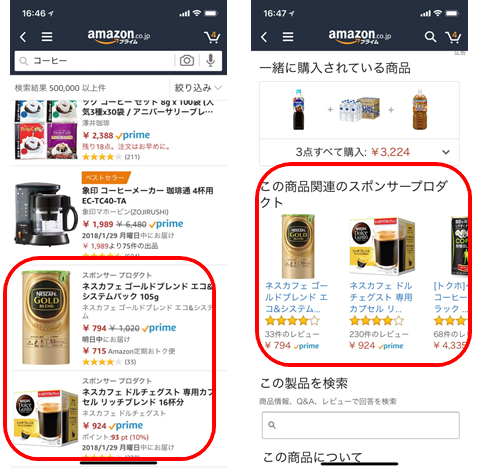Screen dimensions: 480x469
Task: Tap the coffee maker product image
Action: click(x=45, y=213)
